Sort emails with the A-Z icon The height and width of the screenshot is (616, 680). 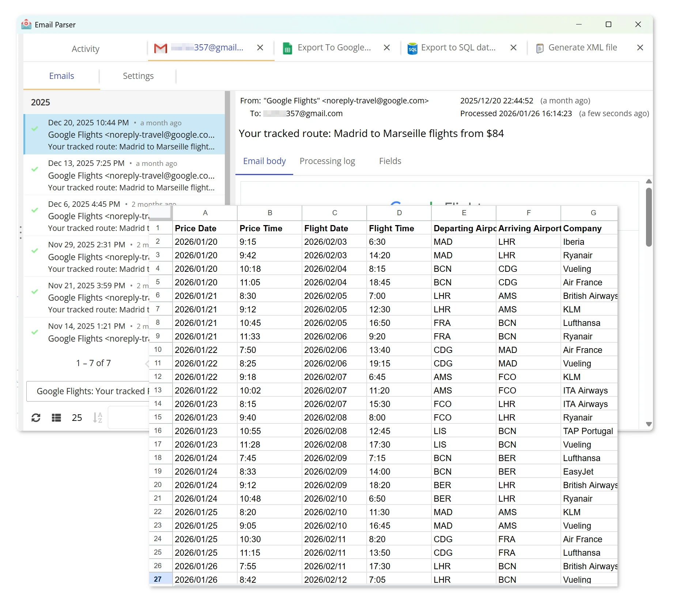97,417
